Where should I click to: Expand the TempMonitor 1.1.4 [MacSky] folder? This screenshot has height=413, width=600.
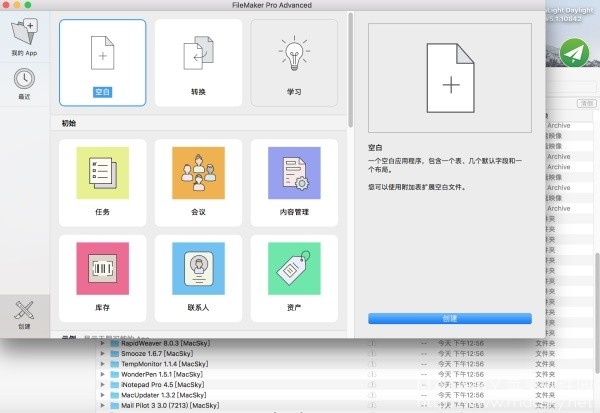coord(103,364)
